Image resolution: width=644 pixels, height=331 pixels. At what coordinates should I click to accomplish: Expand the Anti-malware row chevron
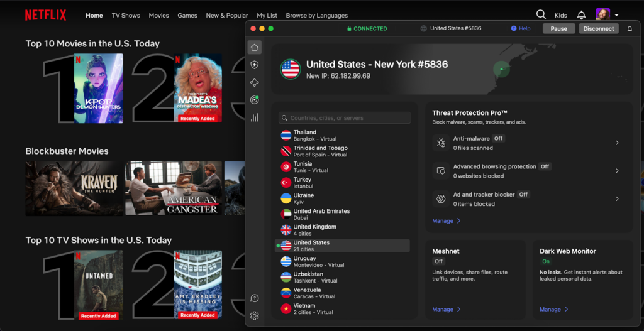point(617,143)
